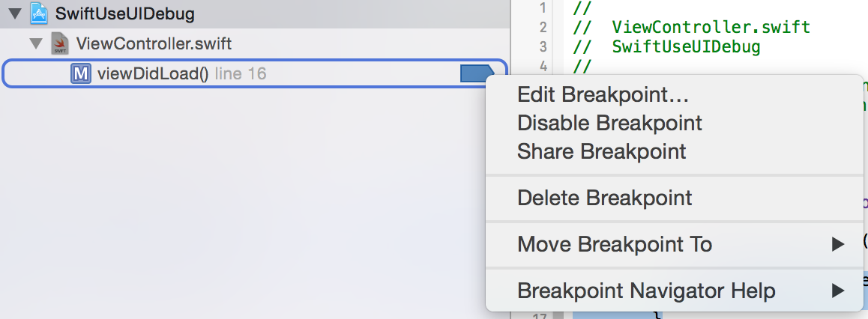Click the SwiftUseUIDebug project icon

[40, 13]
